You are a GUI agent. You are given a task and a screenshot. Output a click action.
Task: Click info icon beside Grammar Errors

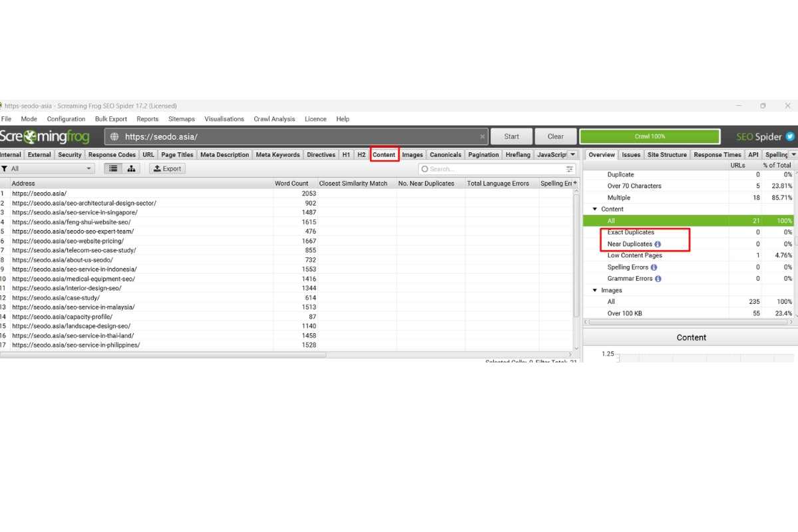point(658,279)
